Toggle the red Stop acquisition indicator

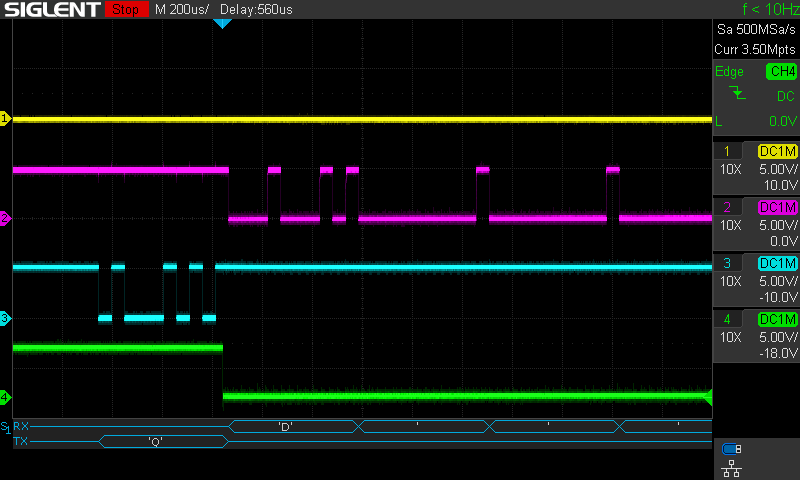click(x=124, y=10)
